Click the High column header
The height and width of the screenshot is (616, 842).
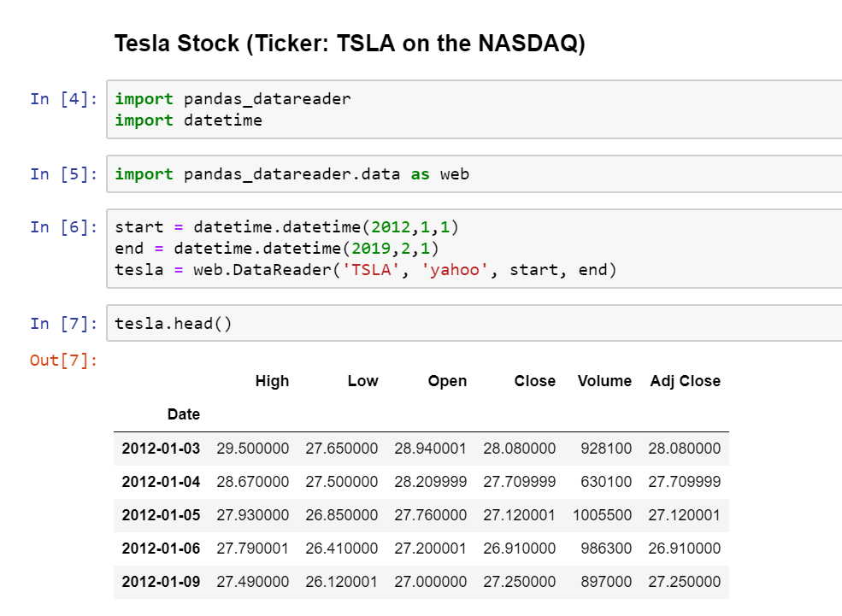tap(272, 381)
